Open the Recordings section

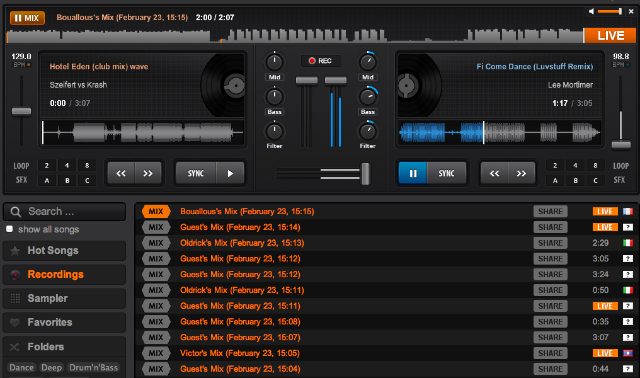point(64,275)
